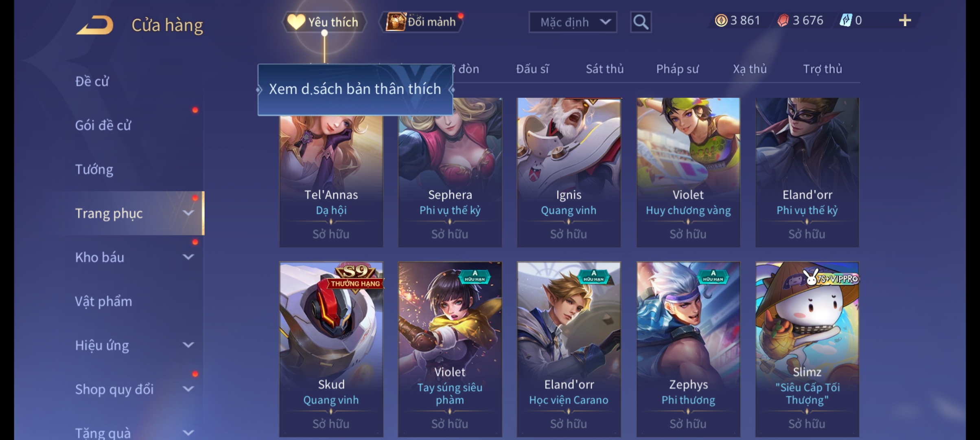Open Đổi mảnh chest icon
This screenshot has width=980, height=440.
tap(396, 22)
